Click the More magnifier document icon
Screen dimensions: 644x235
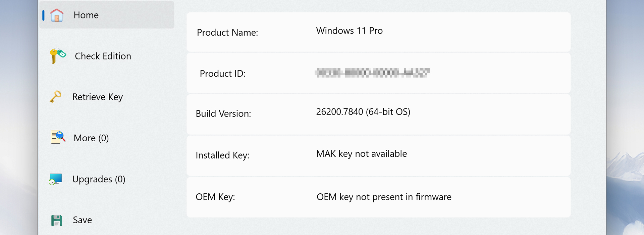pyautogui.click(x=58, y=137)
